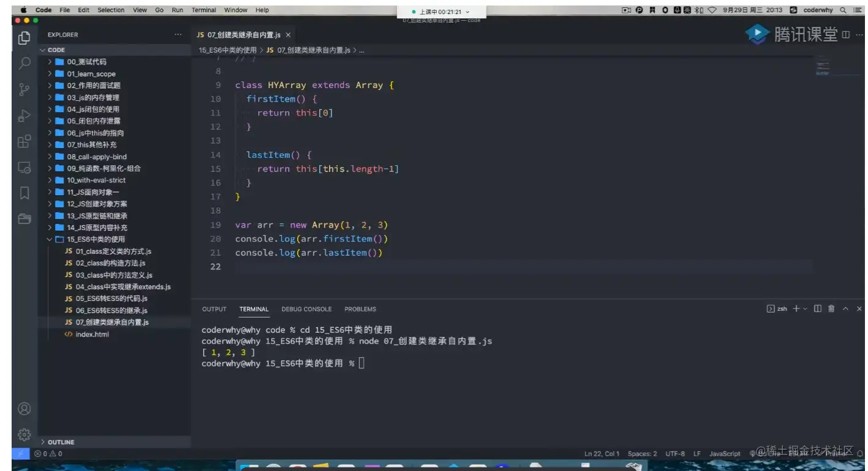Open the Accounts menu icon
The width and height of the screenshot is (868, 471).
point(24,409)
